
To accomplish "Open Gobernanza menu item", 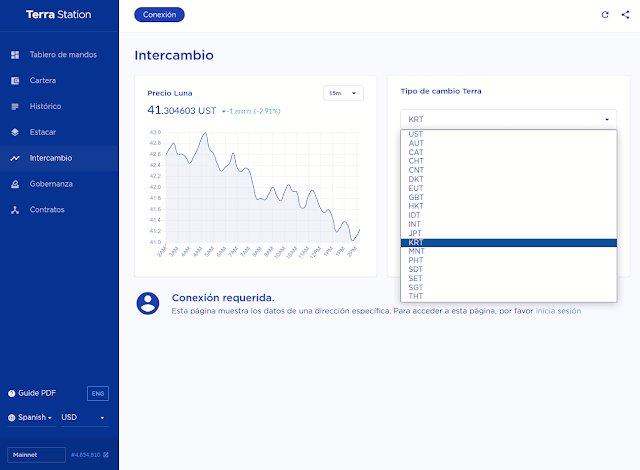I will pos(59,184).
